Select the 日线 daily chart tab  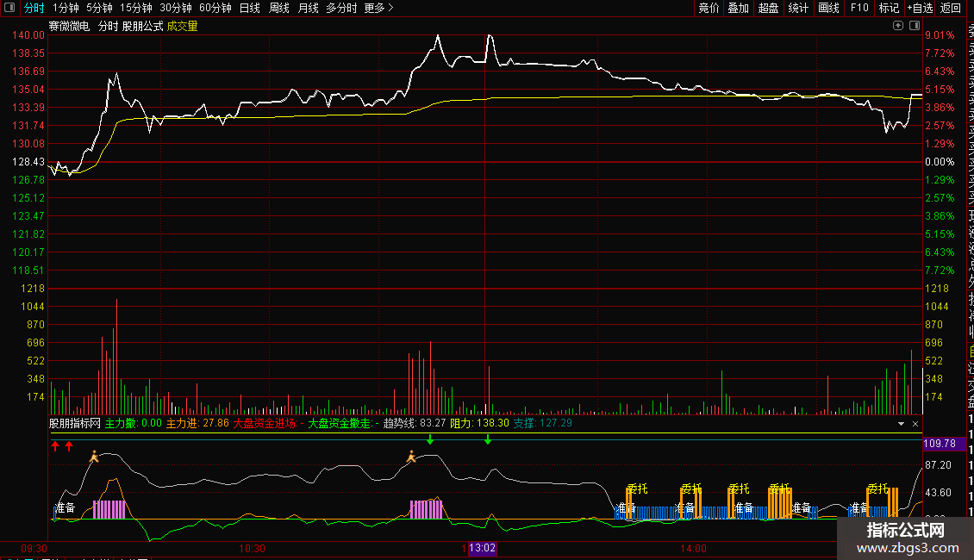point(249,8)
